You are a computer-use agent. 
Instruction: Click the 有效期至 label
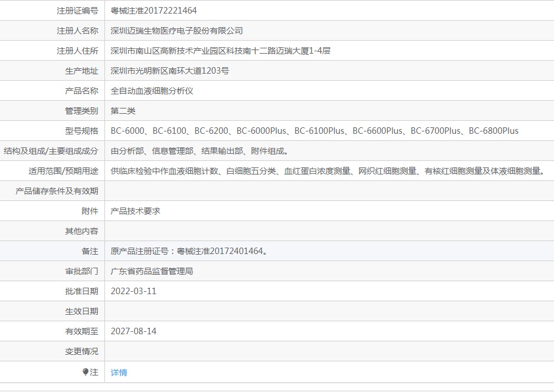[x=81, y=331]
